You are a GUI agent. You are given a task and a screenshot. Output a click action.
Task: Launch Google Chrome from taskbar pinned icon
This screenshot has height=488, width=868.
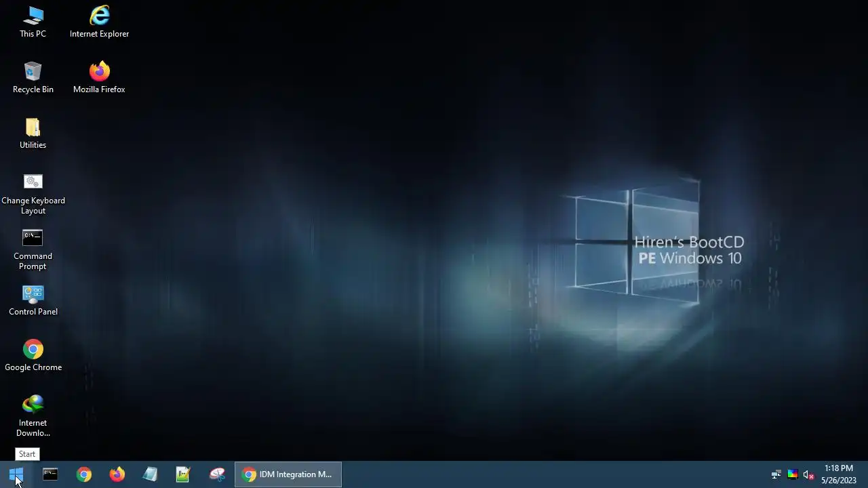pyautogui.click(x=84, y=474)
